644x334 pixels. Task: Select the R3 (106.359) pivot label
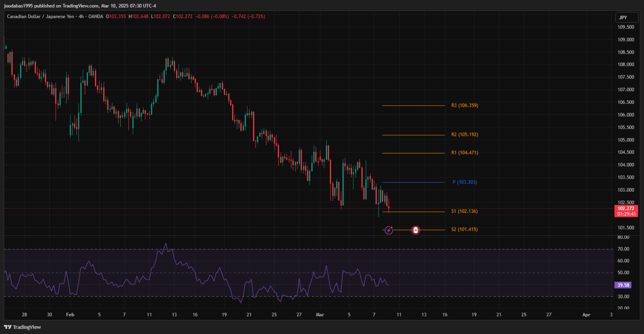point(465,105)
